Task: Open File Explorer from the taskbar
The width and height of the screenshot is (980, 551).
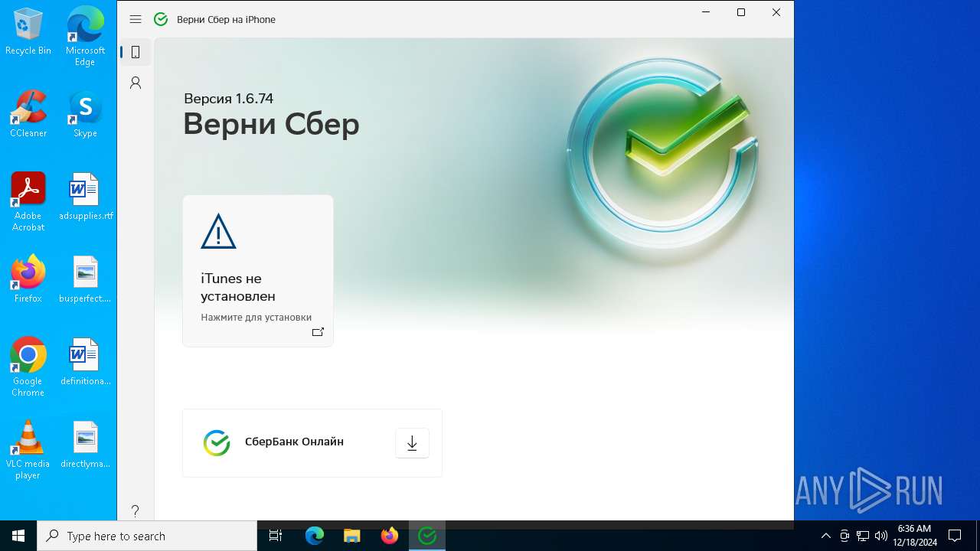Action: [x=352, y=536]
